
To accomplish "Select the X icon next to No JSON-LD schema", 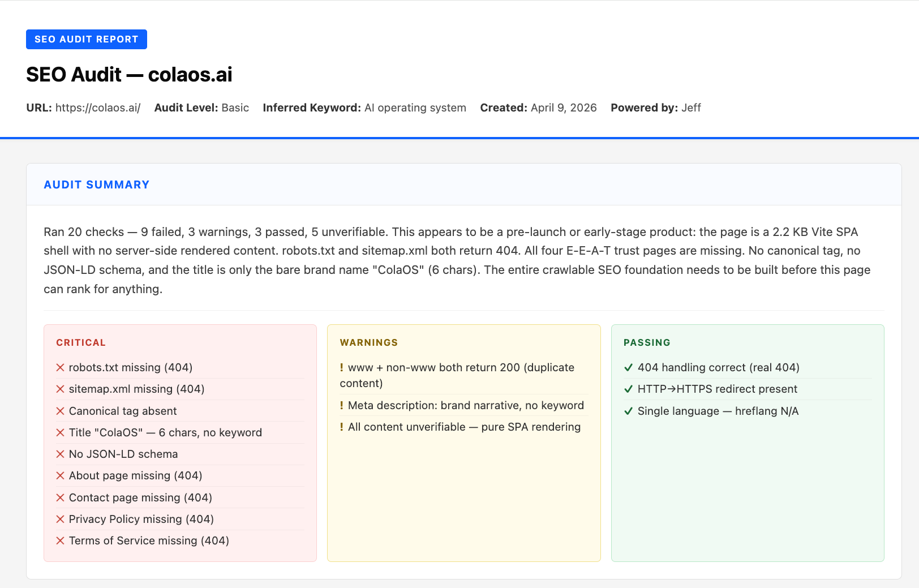I will click(61, 454).
